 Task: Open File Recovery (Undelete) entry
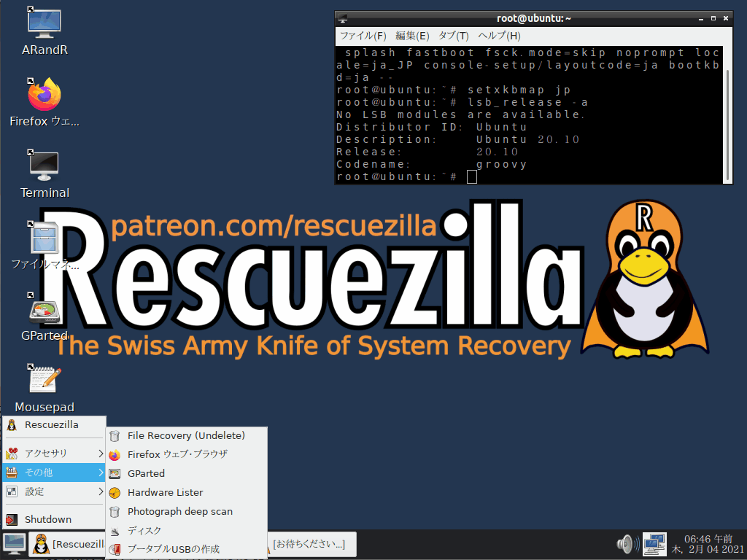[x=186, y=436]
